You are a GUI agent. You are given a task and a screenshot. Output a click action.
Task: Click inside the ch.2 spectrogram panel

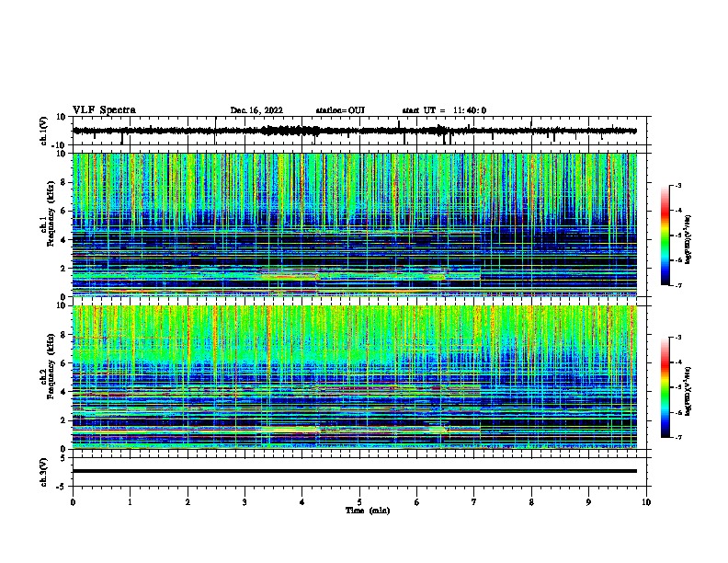(355, 377)
